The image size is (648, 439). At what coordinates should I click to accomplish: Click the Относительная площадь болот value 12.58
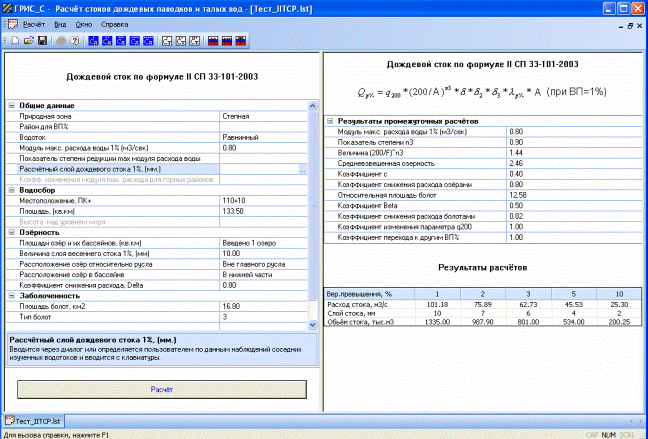[574, 195]
